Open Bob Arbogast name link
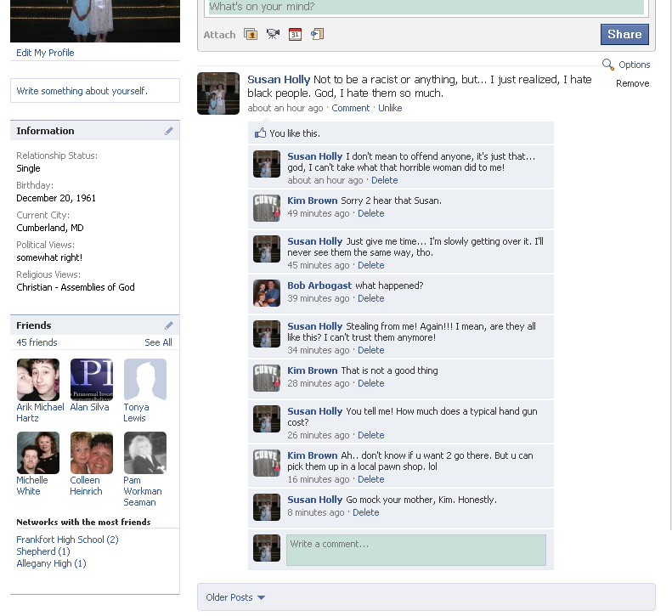Screen dimensions: 672x616 319,285
